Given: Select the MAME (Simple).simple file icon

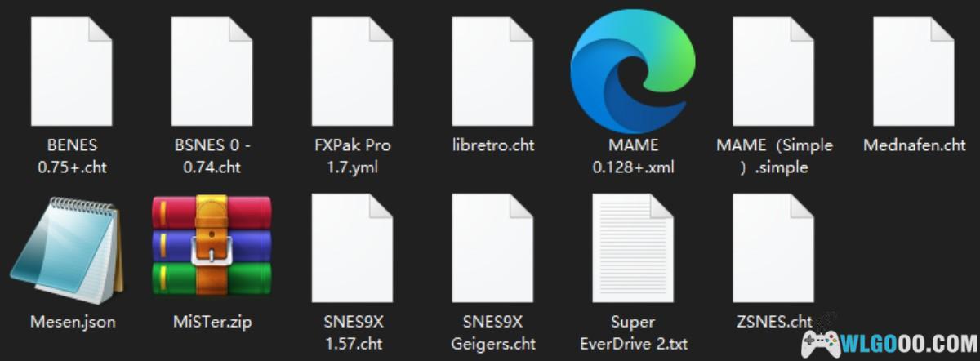Looking at the screenshot, I should point(774,71).
